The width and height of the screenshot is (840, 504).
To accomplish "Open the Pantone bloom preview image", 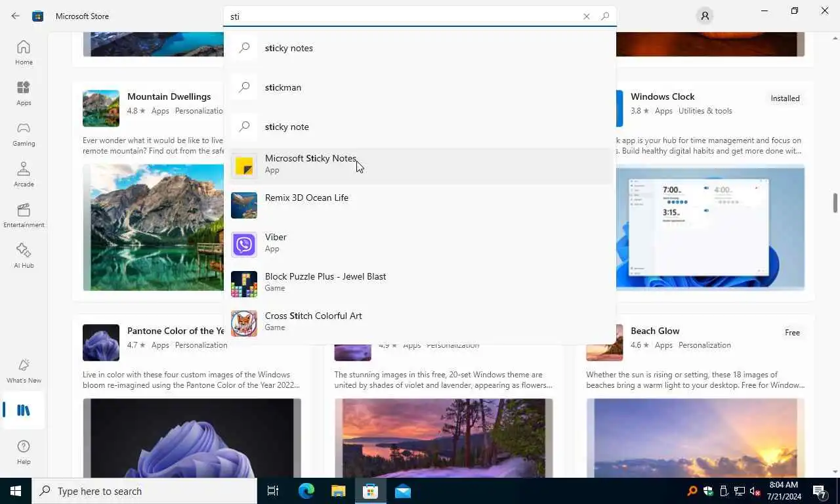I will tap(192, 438).
